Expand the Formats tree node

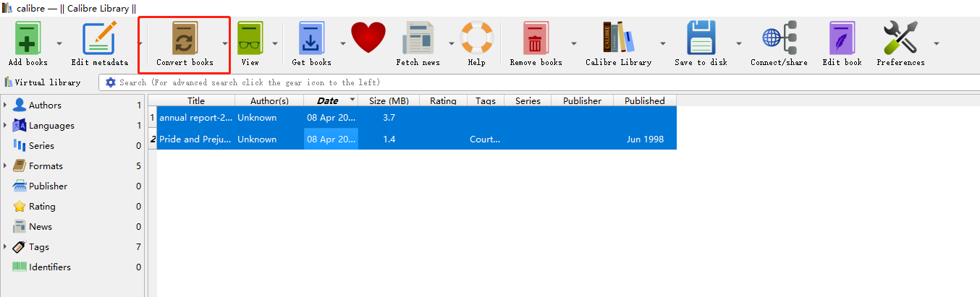5,166
